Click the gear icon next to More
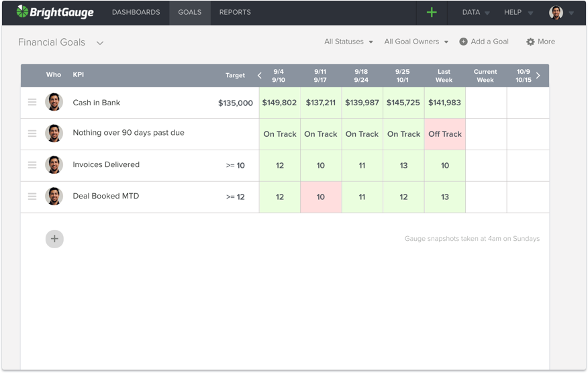The height and width of the screenshot is (373, 588). (530, 42)
